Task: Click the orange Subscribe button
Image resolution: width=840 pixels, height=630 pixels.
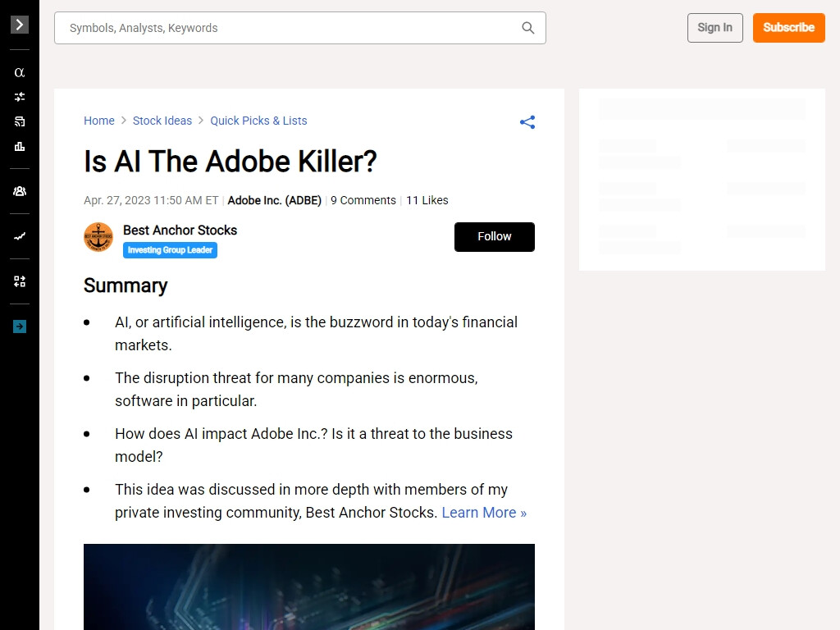Action: pyautogui.click(x=788, y=28)
